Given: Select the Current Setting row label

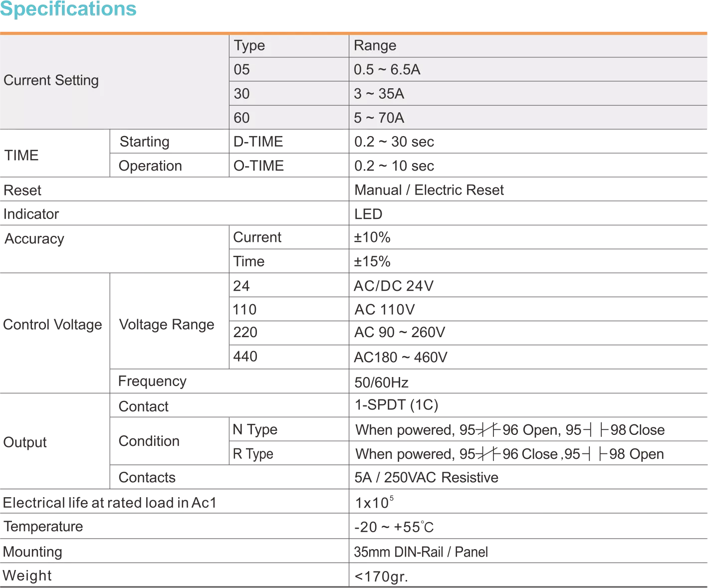Looking at the screenshot, I should pyautogui.click(x=51, y=80).
